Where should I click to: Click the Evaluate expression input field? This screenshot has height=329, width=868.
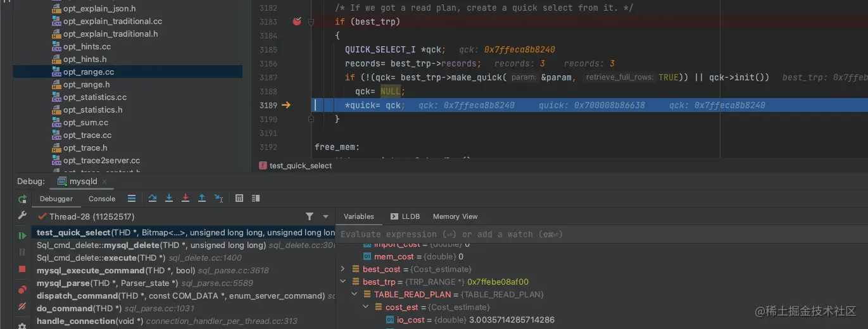(x=601, y=234)
